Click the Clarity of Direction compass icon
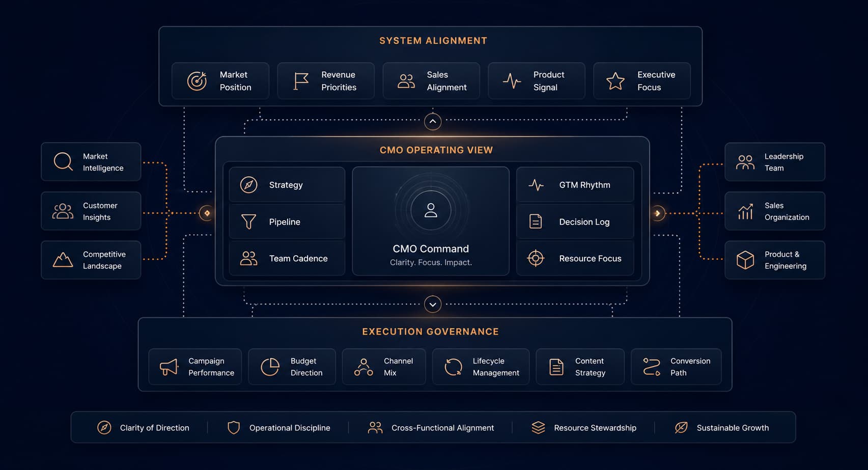Image resolution: width=868 pixels, height=470 pixels. [104, 427]
